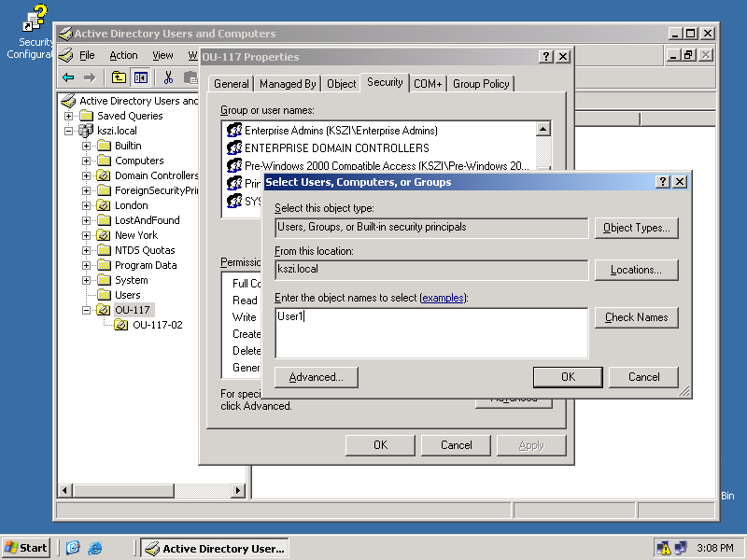Open Internet Explorer from the quick launch
The width and height of the screenshot is (747, 560).
point(95,548)
